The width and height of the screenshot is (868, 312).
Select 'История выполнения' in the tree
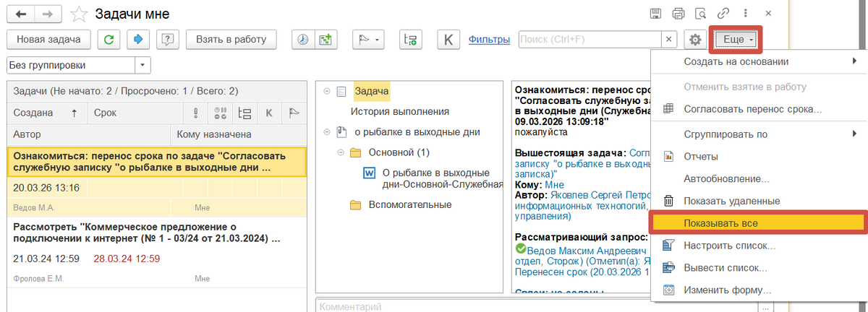point(400,111)
